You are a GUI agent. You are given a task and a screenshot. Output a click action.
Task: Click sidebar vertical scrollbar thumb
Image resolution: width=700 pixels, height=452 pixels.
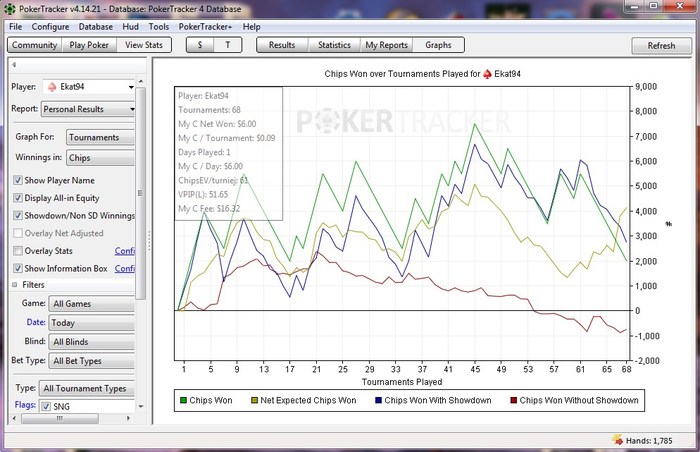(x=141, y=193)
